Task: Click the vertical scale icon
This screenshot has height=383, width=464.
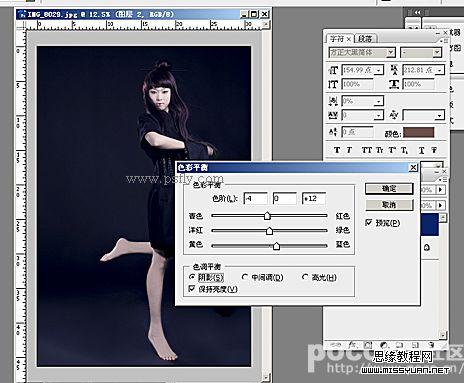Action: tap(333, 84)
